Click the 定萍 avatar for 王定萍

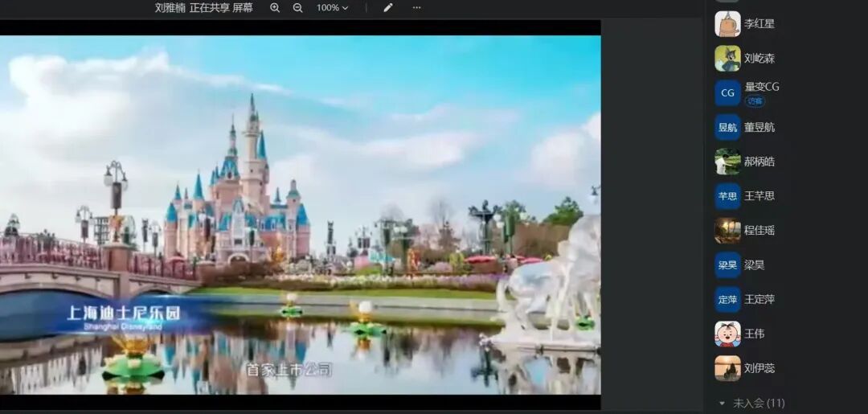(x=727, y=299)
